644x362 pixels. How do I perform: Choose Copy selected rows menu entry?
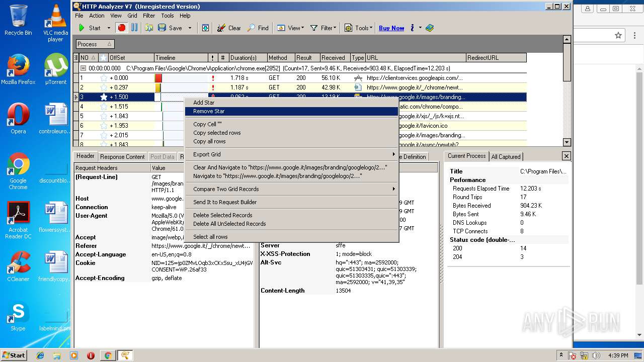[292, 133]
